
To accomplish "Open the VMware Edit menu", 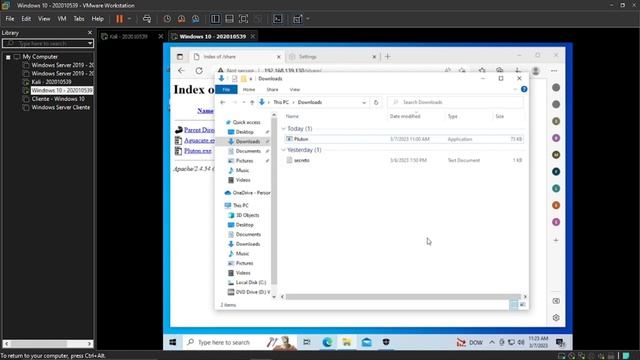I will pyautogui.click(x=26, y=19).
